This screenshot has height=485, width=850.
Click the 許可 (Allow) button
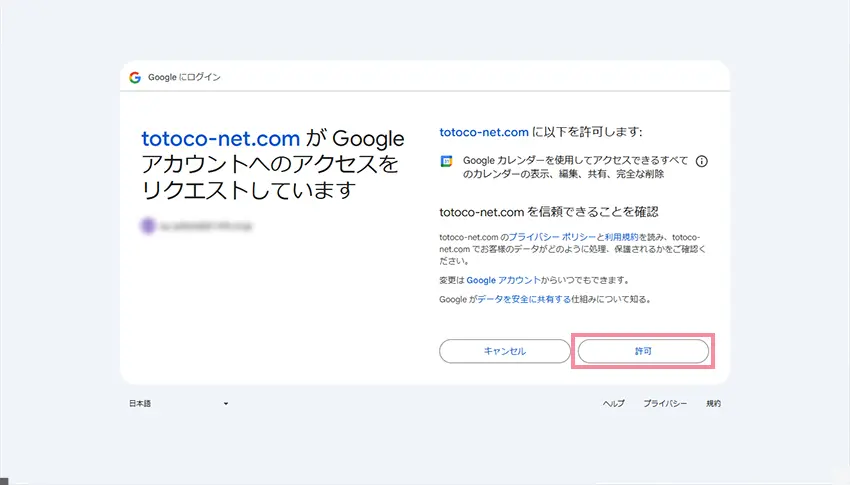click(643, 351)
